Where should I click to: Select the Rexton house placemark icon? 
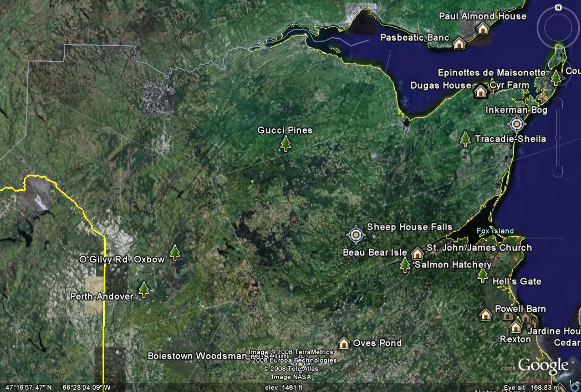(516, 327)
